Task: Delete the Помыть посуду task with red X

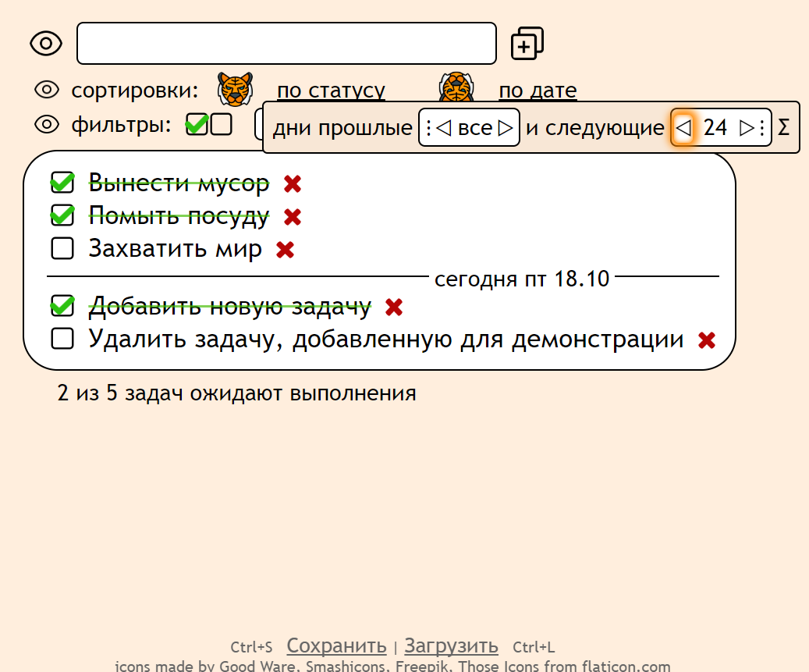Action: tap(293, 217)
